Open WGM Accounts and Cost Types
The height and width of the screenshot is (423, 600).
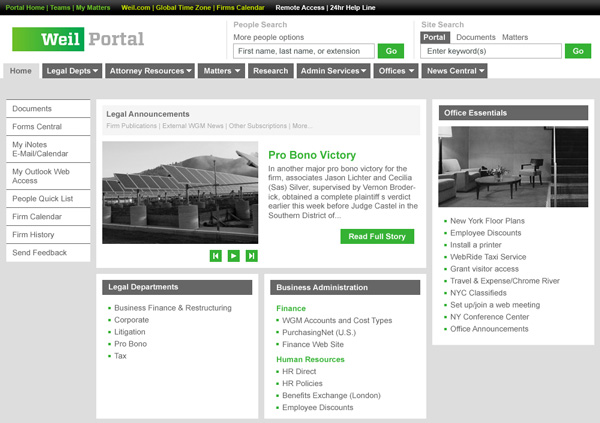pyautogui.click(x=337, y=320)
